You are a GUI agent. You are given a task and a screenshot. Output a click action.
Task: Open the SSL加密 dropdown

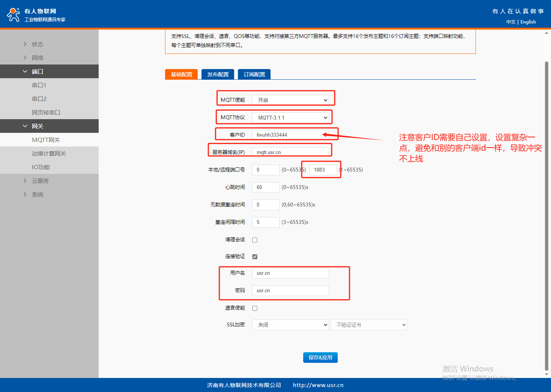(291, 325)
